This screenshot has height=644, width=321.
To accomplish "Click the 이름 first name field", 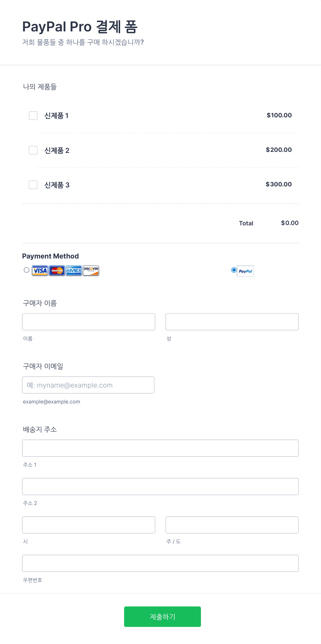I will (x=88, y=321).
